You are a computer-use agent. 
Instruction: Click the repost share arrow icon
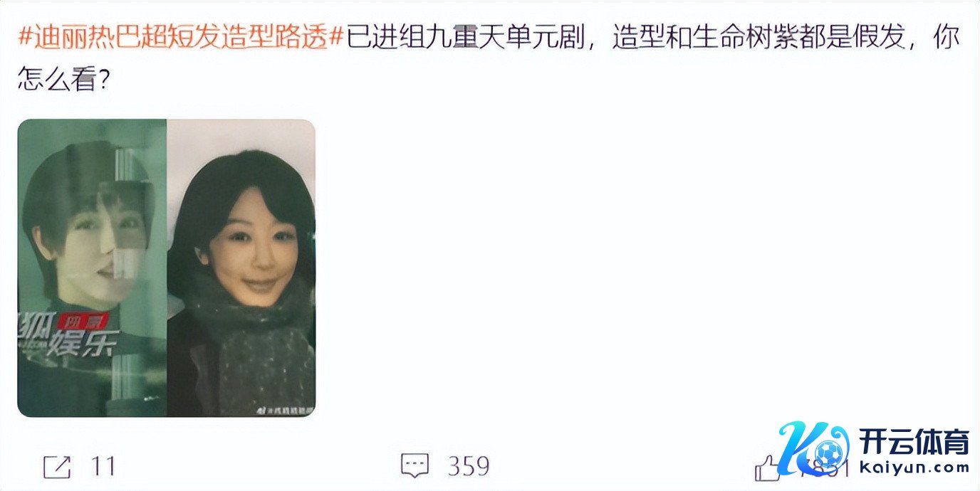tap(57, 467)
